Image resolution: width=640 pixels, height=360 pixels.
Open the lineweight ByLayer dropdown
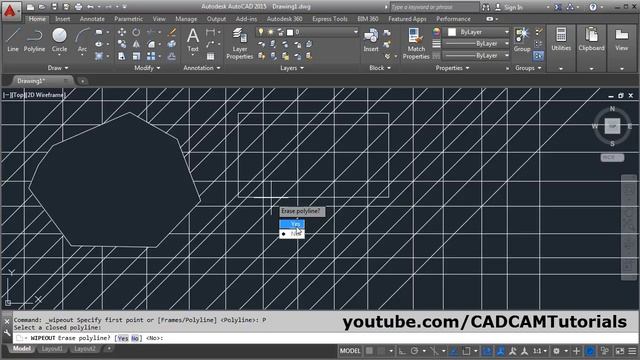pyautogui.click(x=476, y=43)
